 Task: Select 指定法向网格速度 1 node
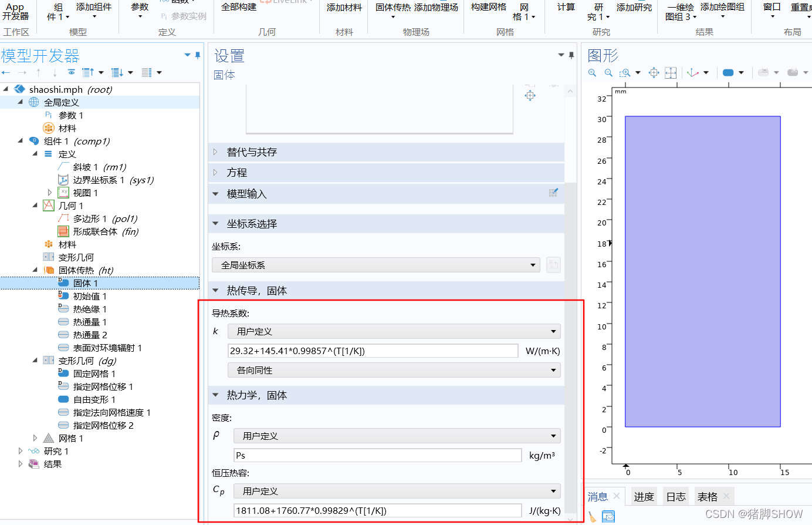click(x=112, y=412)
